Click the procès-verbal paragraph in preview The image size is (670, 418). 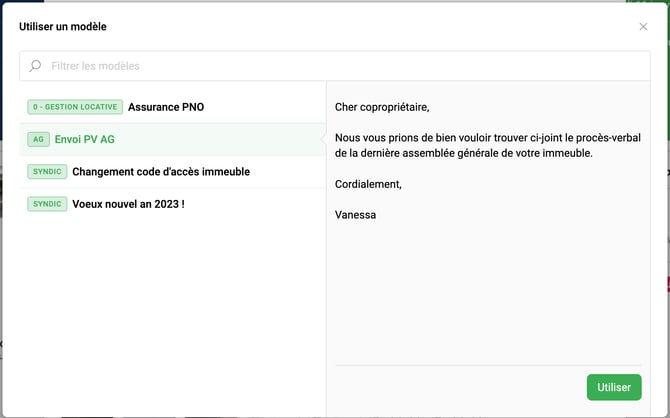point(488,145)
